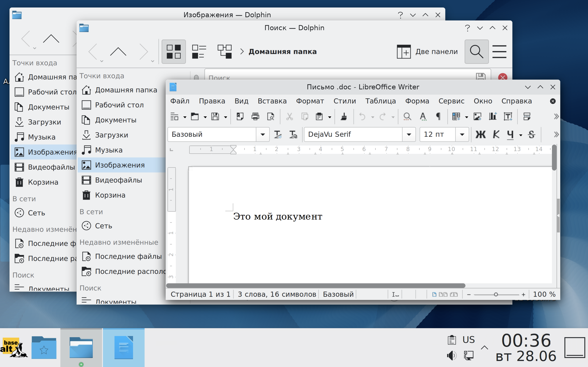Open the 12 пт font size dropdown
Viewport: 588px width, 367px height.
pos(462,135)
